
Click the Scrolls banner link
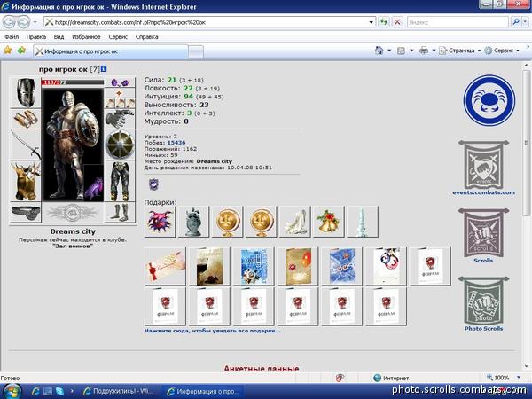point(483,236)
